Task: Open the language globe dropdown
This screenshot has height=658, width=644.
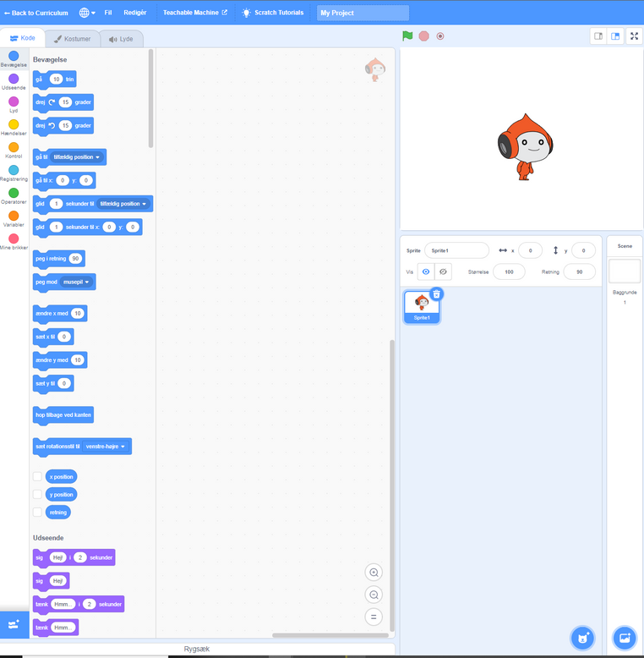Action: (x=86, y=13)
